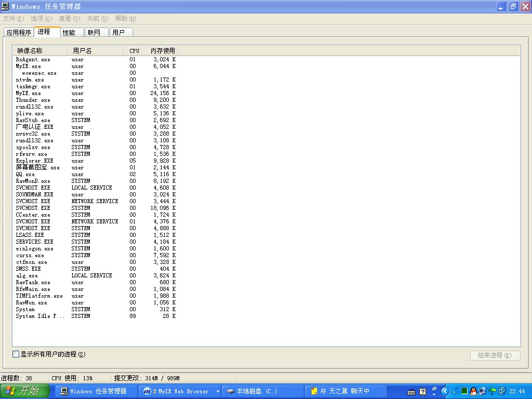Click the 结束进程 button
Image resolution: width=532 pixels, height=399 pixels.
(495, 355)
